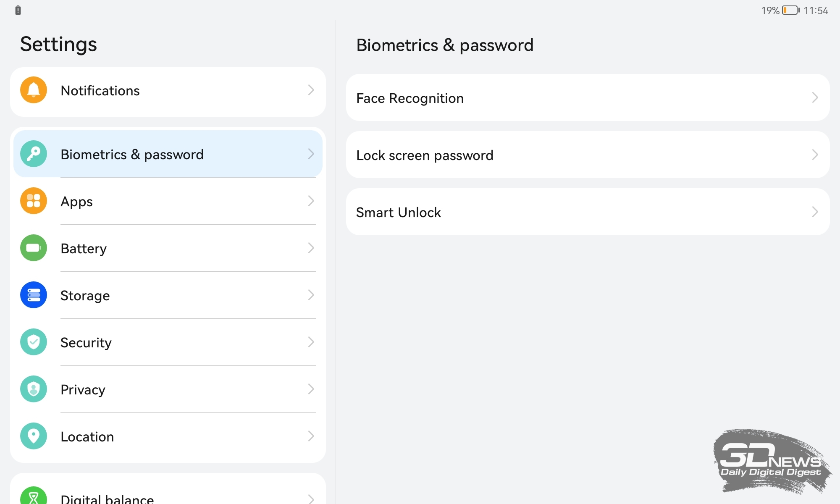Open Lock screen password settings

click(588, 155)
